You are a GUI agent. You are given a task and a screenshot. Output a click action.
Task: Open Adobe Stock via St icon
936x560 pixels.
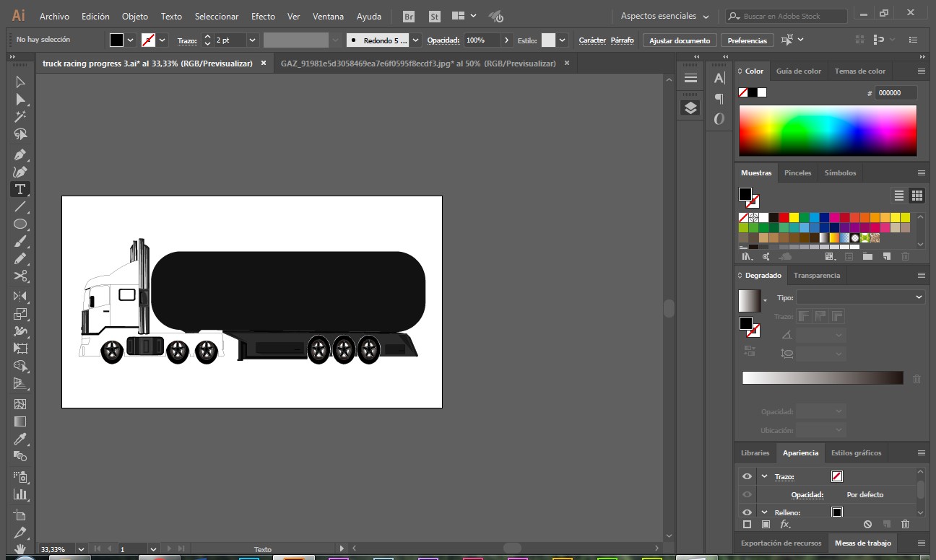[x=434, y=16]
